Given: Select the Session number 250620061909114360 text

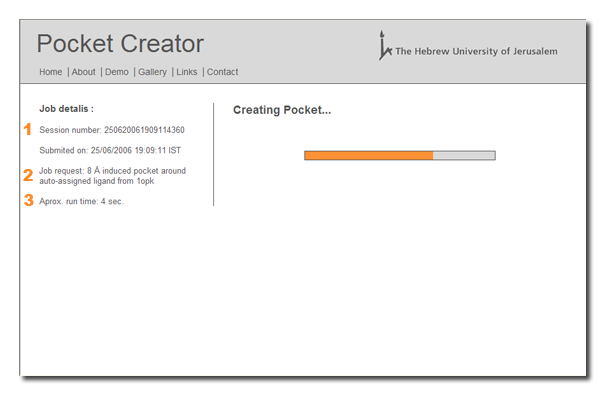Looking at the screenshot, I should pyautogui.click(x=112, y=130).
